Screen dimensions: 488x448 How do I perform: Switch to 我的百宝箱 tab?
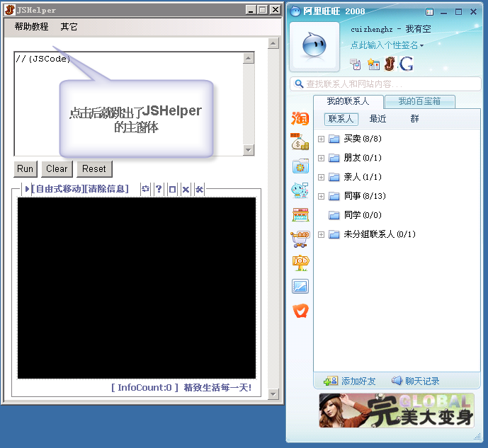pos(419,101)
